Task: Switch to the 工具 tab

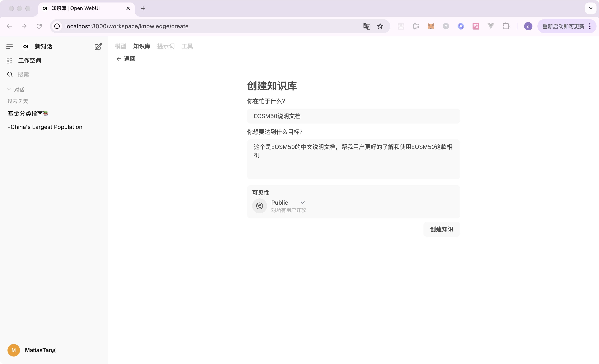Action: tap(187, 46)
